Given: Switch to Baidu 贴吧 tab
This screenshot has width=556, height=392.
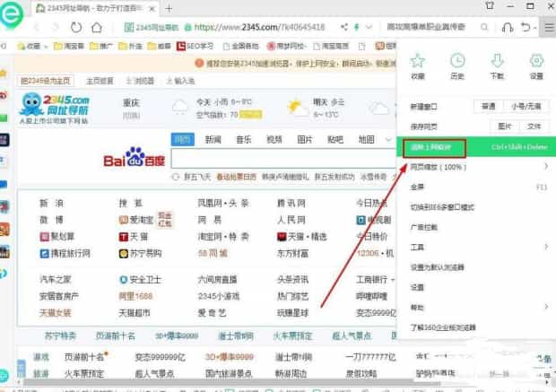Looking at the screenshot, I should 335,139.
